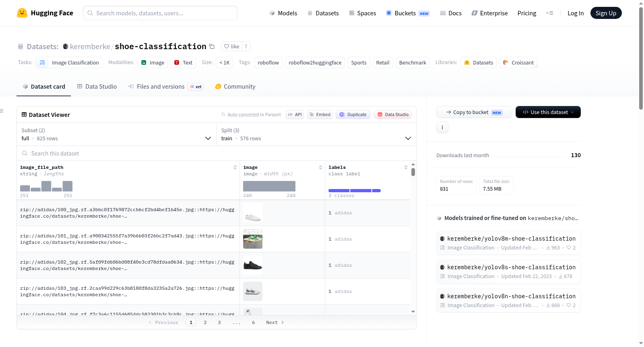Open the Use this dataset dropdown

tap(548, 112)
